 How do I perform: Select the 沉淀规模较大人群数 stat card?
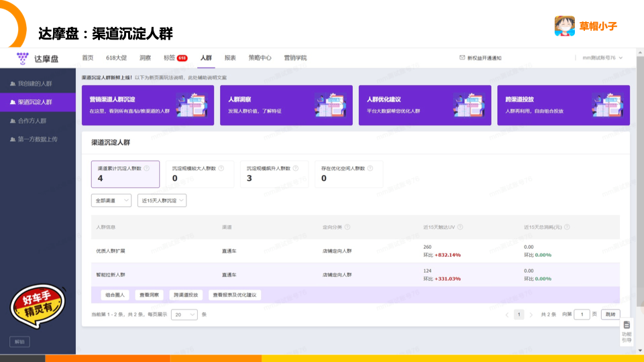click(x=200, y=174)
